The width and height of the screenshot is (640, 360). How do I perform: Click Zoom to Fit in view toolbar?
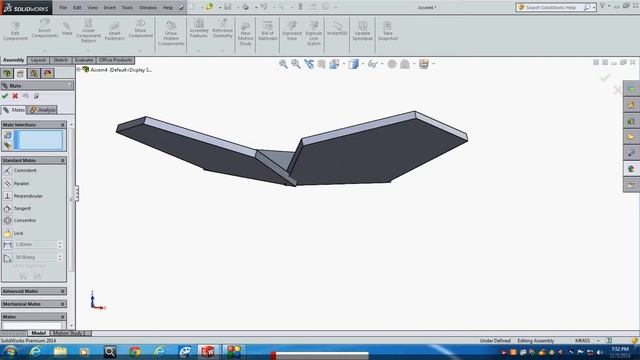283,64
